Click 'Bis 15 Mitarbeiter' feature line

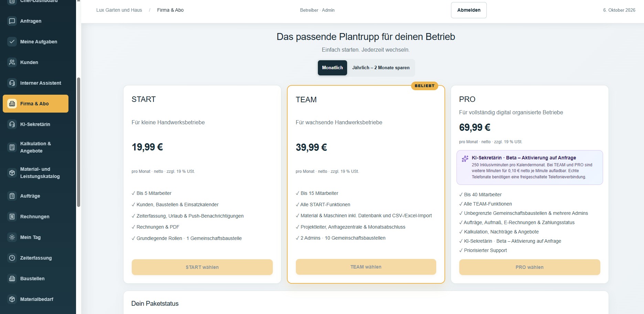pos(317,193)
